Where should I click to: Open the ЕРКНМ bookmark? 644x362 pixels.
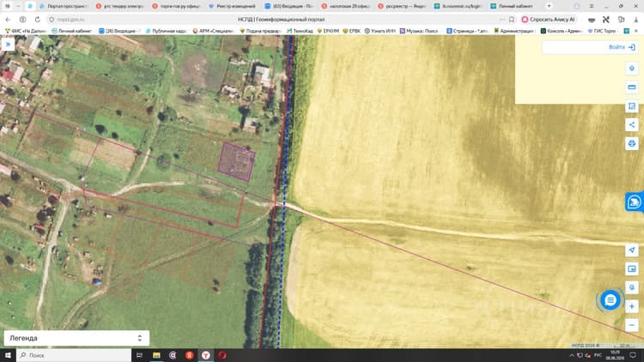[x=327, y=31]
